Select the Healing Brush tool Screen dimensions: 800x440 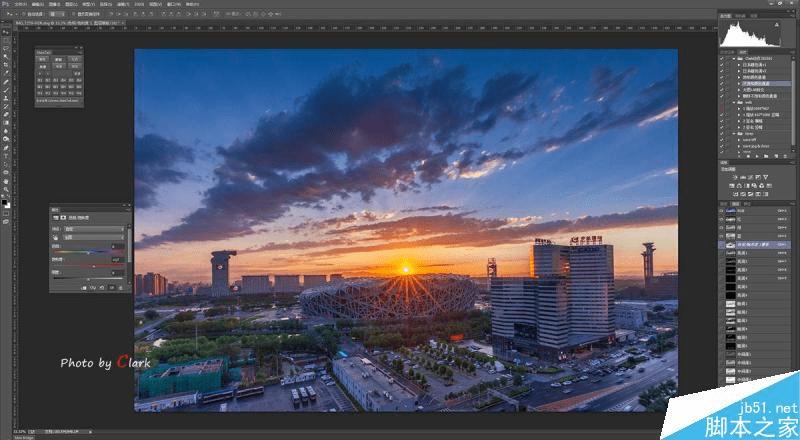(x=7, y=81)
